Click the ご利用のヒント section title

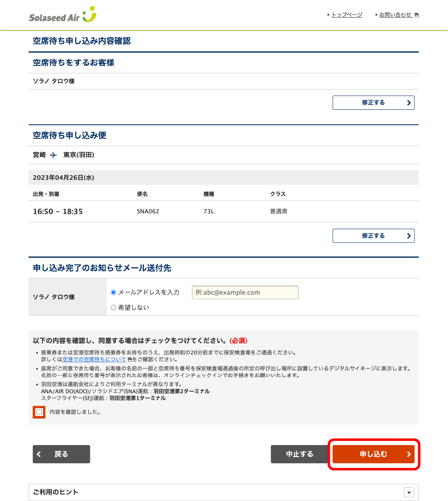click(x=56, y=492)
